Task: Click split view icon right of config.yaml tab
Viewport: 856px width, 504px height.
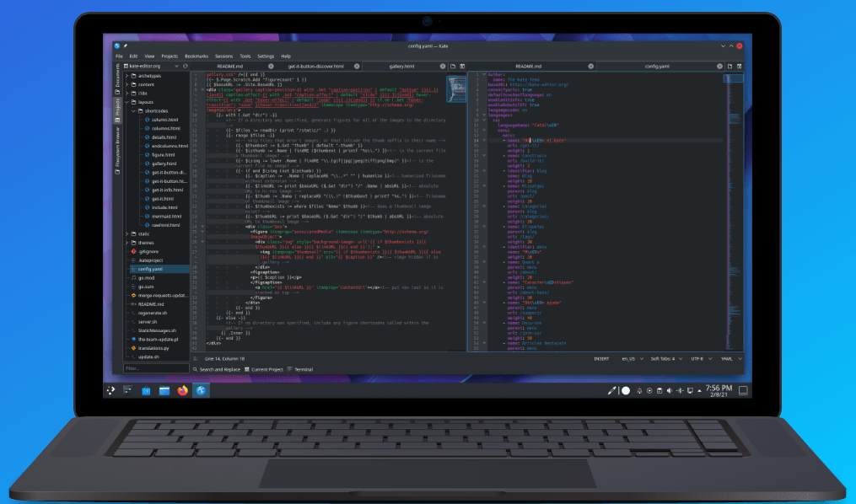Action: click(x=739, y=66)
